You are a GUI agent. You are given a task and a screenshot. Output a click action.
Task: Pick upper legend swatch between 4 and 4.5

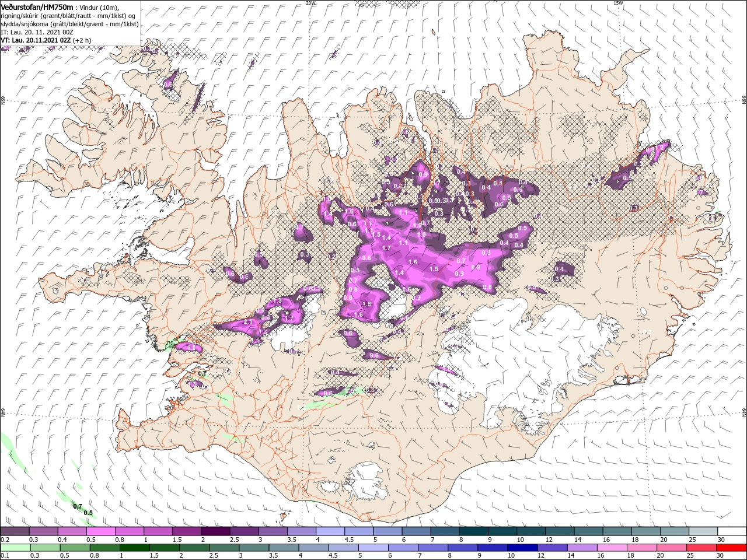330,531
